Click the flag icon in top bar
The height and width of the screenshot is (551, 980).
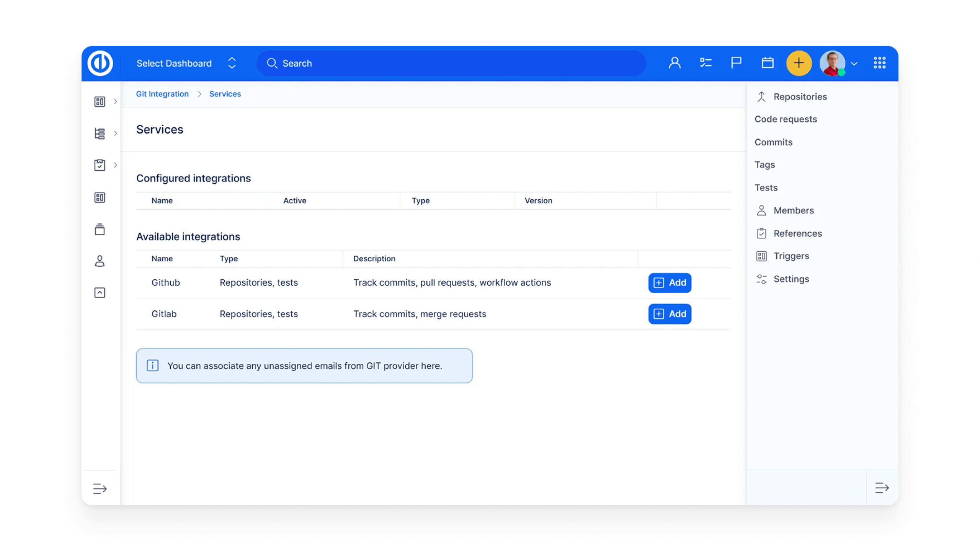pyautogui.click(x=736, y=63)
